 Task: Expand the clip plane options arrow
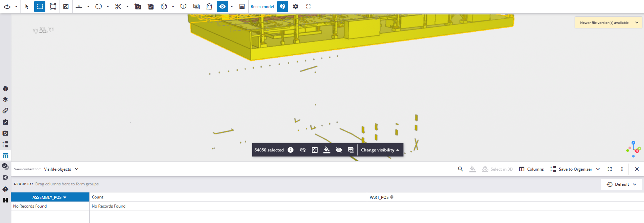(127, 6)
